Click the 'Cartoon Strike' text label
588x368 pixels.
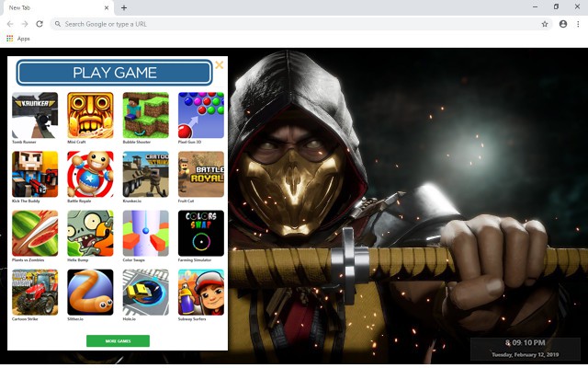25,319
